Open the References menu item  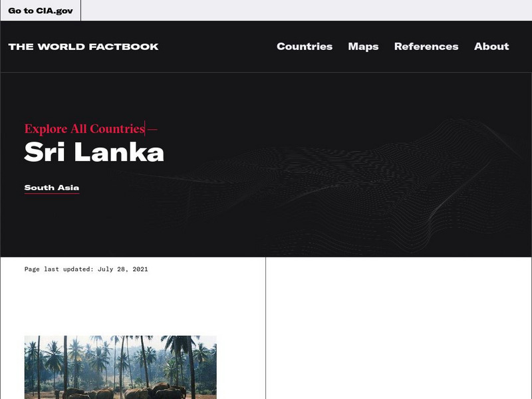(426, 47)
